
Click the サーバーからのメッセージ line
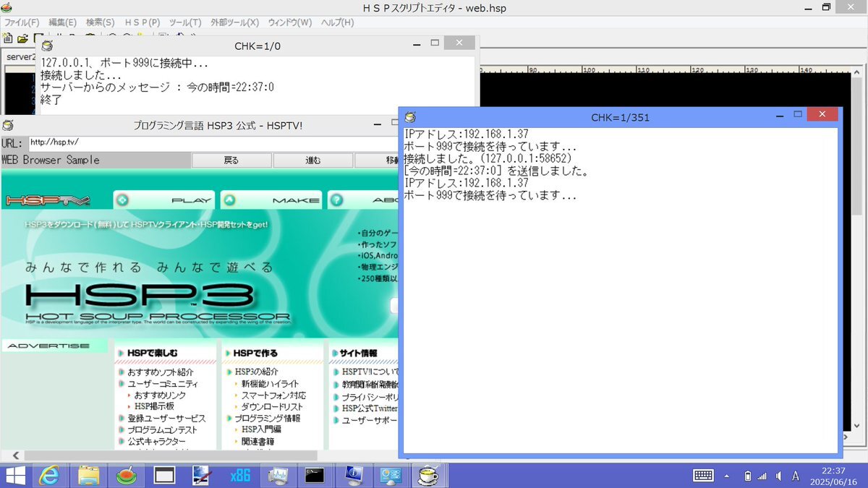click(157, 87)
